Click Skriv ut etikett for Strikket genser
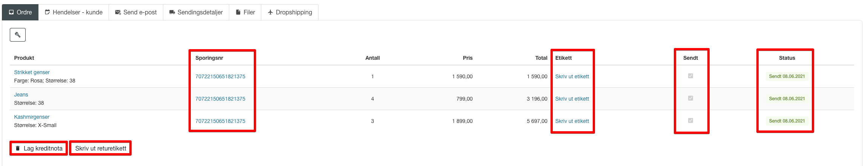The width and height of the screenshot is (868, 166). click(x=572, y=76)
